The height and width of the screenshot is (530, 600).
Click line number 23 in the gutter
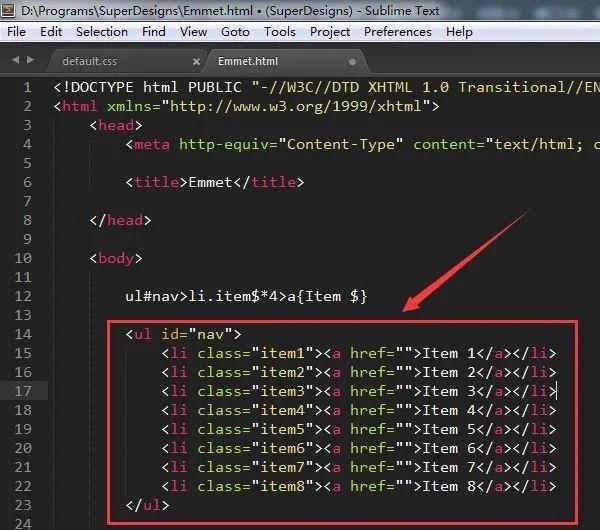tap(23, 505)
